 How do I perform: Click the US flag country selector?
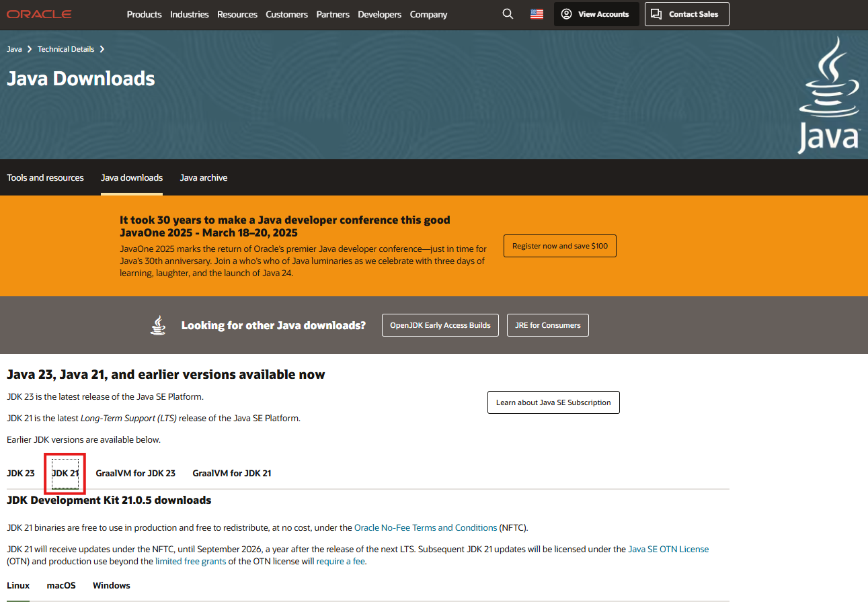(x=537, y=14)
